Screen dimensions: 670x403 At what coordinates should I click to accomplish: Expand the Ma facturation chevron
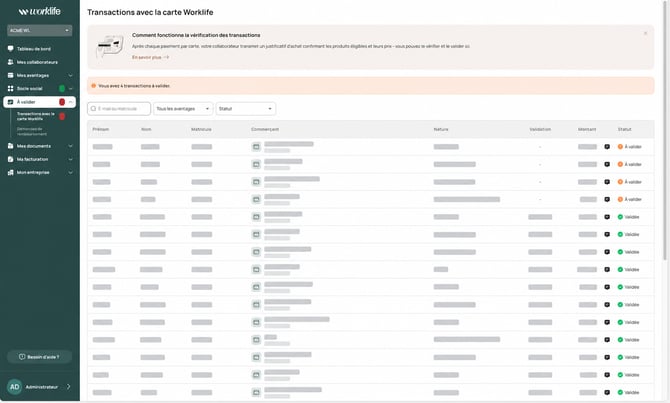(x=71, y=159)
